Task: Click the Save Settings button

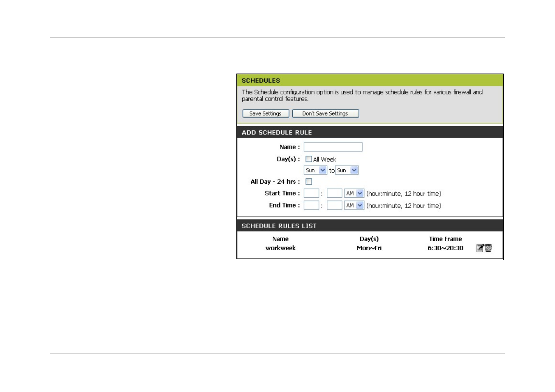Action: (x=266, y=113)
